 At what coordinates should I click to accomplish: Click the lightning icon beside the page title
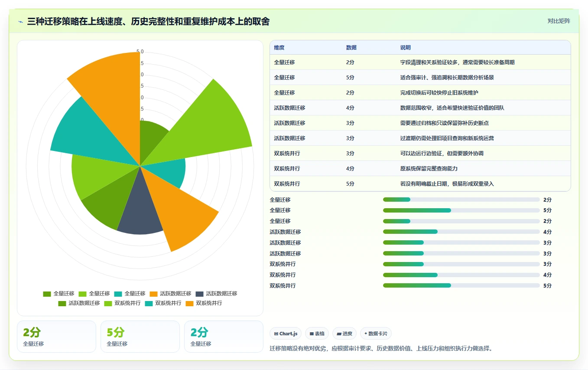[x=20, y=21]
